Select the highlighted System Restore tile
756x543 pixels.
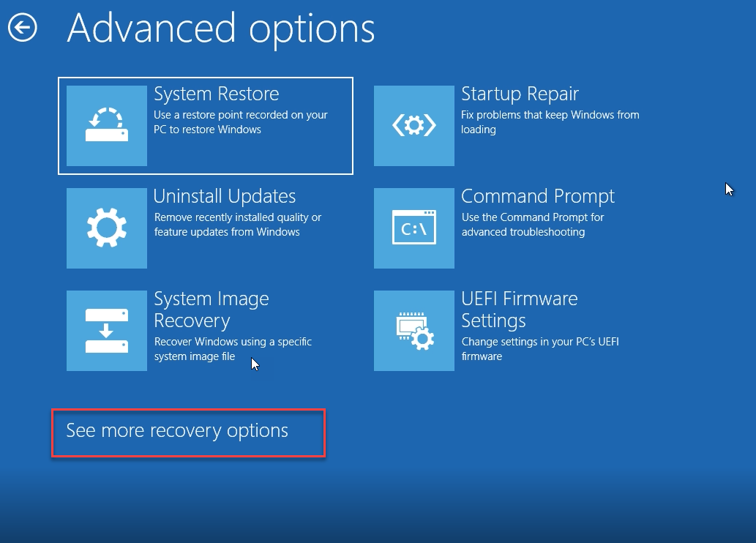tap(205, 125)
